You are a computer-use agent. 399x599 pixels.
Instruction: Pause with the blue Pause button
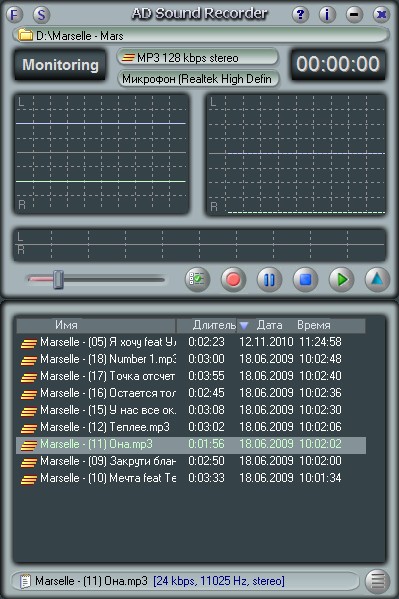coord(269,280)
